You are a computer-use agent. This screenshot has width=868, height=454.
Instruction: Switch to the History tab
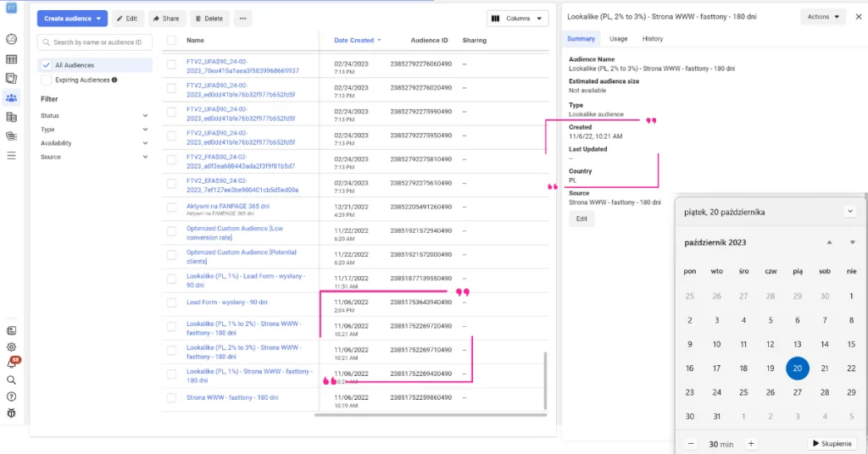point(652,39)
